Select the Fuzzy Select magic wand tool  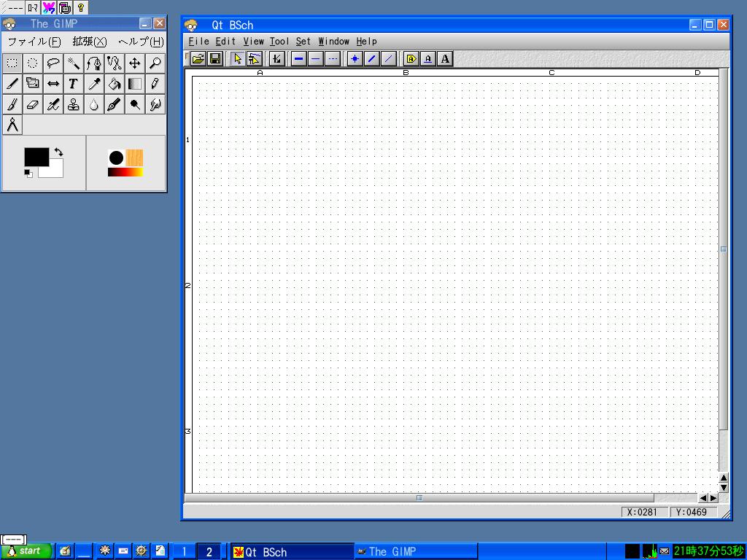pos(74,63)
